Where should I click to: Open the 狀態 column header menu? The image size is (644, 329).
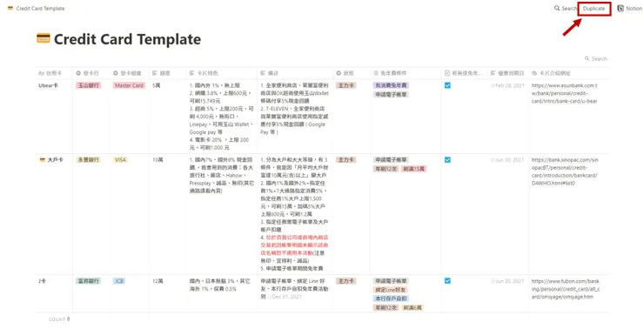[x=352, y=73]
